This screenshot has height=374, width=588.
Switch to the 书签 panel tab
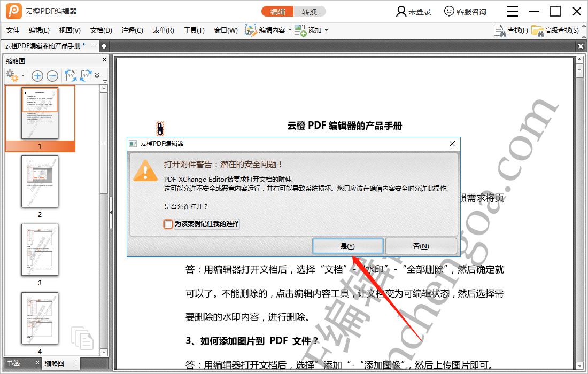point(13,363)
